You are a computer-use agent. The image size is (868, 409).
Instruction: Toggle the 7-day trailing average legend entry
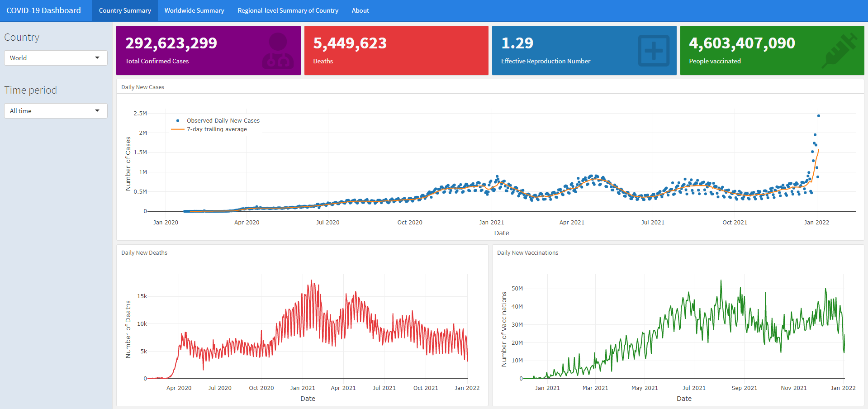(217, 129)
